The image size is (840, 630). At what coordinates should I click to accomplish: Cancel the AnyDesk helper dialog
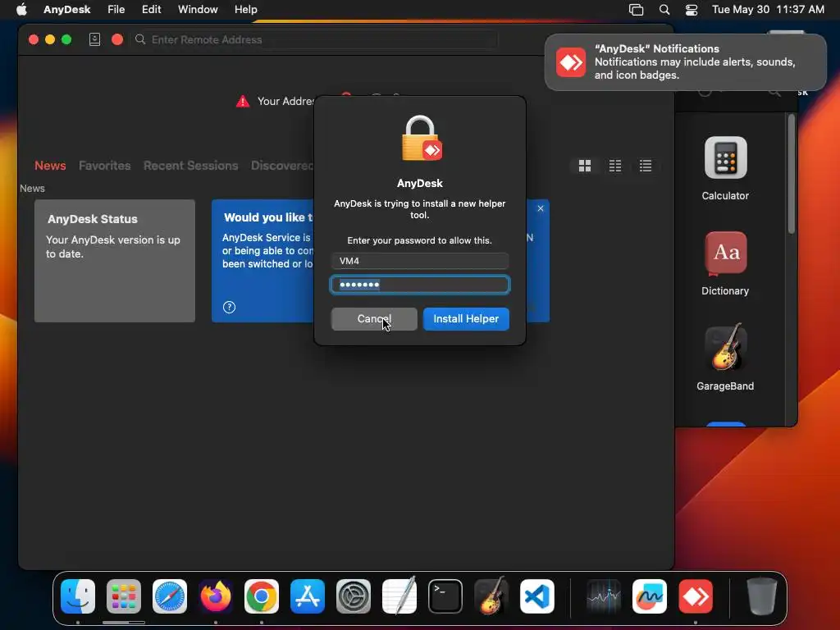(x=374, y=319)
